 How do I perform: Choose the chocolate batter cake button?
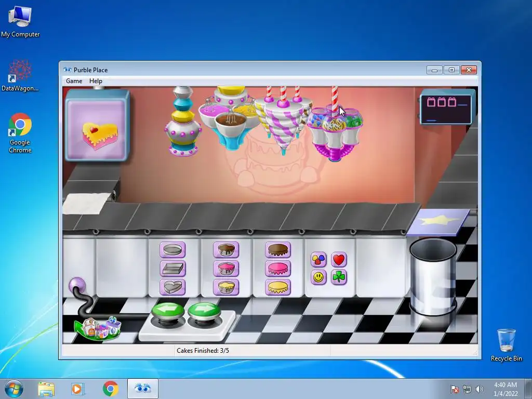click(226, 250)
